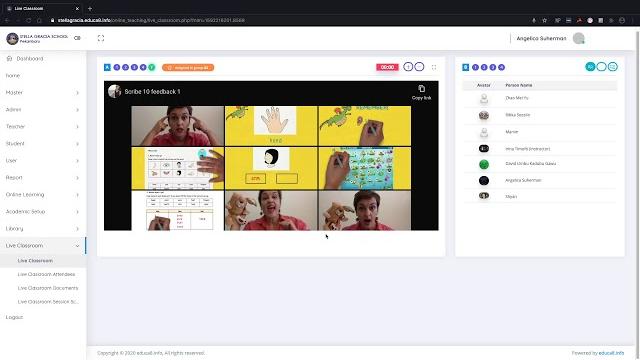Click the educa8.info link in the footer
The height and width of the screenshot is (360, 640).
click(x=611, y=353)
